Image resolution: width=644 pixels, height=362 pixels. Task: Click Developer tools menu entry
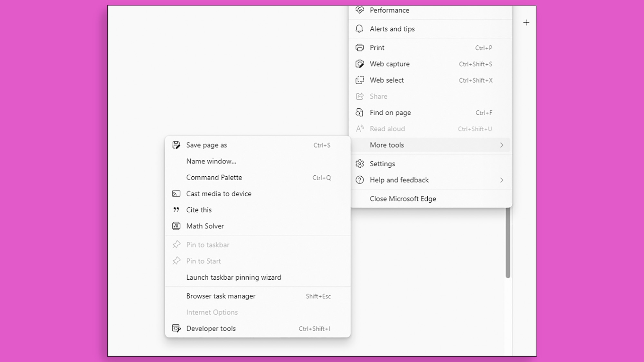pos(211,329)
